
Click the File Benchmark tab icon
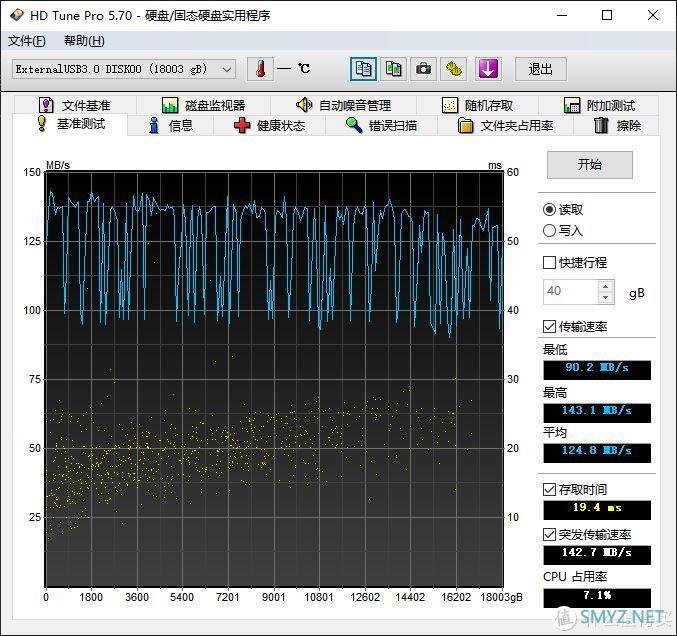[x=46, y=105]
